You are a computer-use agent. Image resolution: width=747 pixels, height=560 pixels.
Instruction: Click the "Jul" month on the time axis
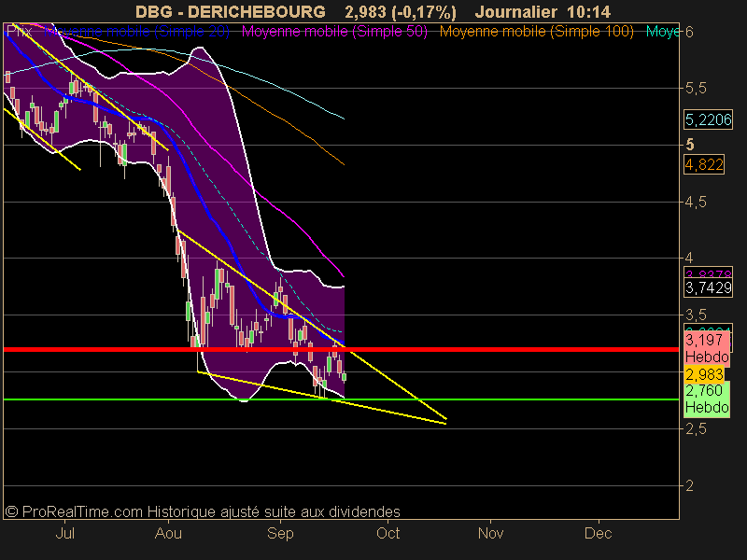(x=64, y=533)
